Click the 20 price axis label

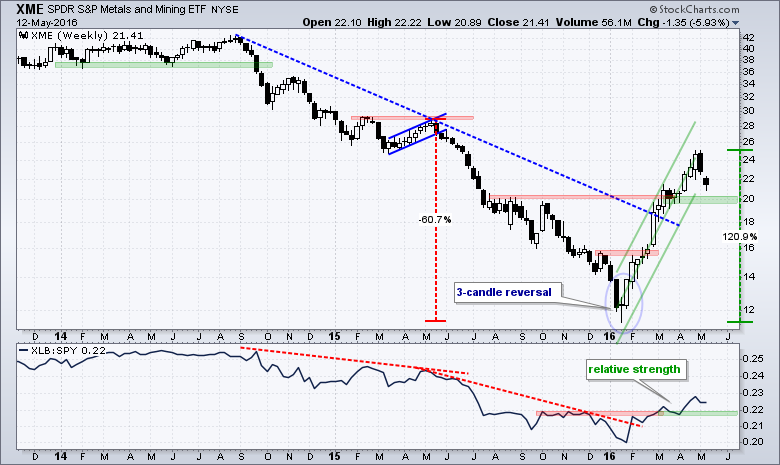click(x=748, y=198)
